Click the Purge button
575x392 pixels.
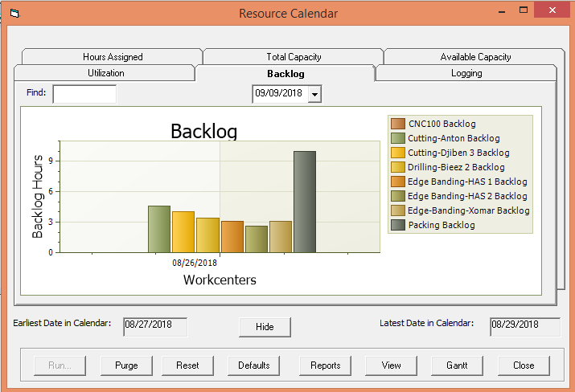point(126,365)
